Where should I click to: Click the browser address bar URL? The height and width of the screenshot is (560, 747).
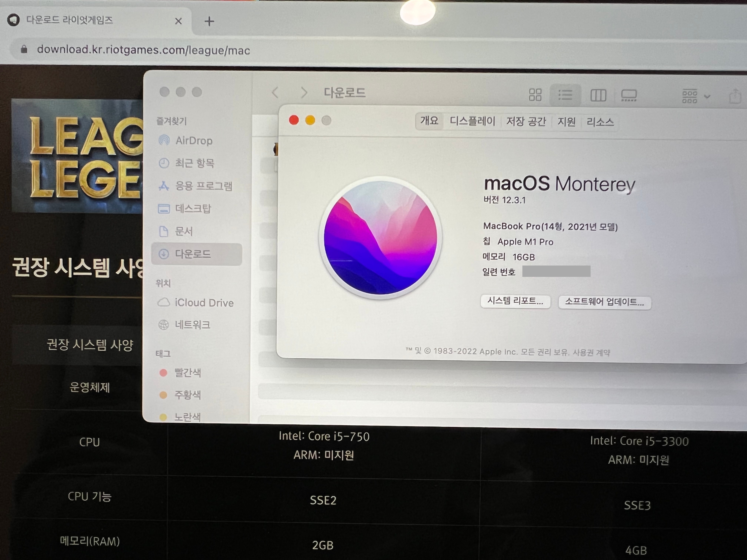coord(144,50)
